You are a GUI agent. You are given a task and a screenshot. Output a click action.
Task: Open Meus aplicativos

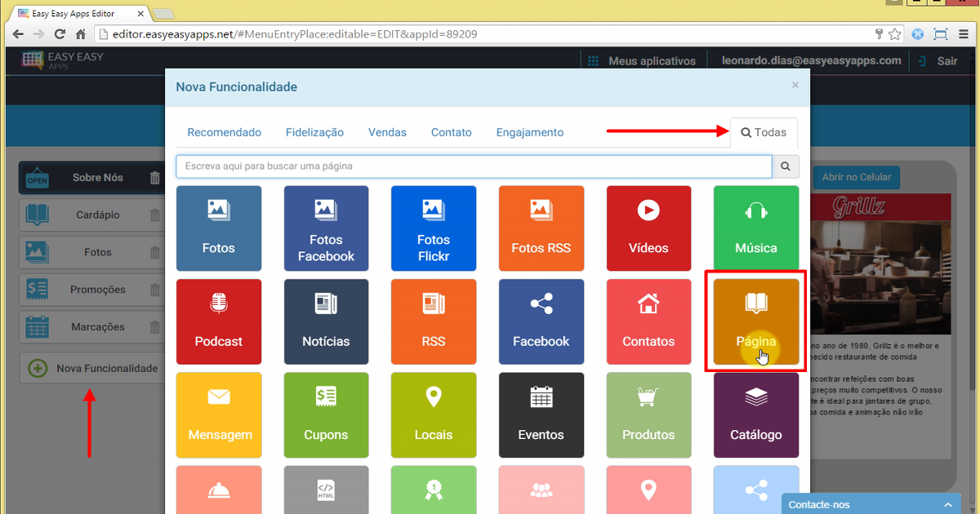point(653,60)
